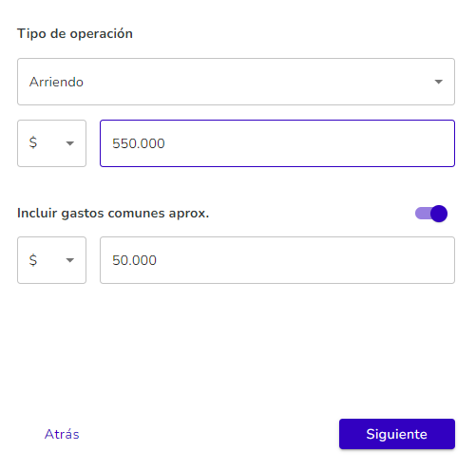Click the light purple track of the toggle
The image size is (476, 470).
pos(423,214)
